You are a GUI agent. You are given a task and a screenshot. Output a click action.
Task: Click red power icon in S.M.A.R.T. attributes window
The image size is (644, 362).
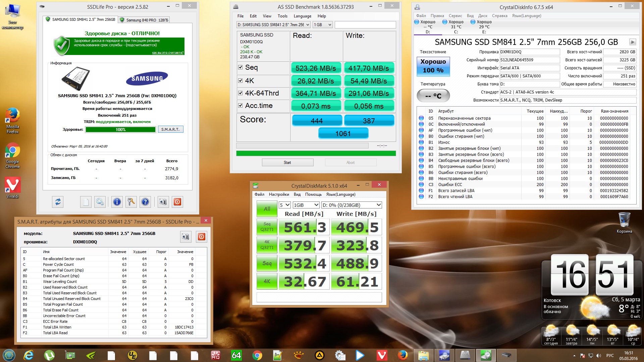[202, 237]
